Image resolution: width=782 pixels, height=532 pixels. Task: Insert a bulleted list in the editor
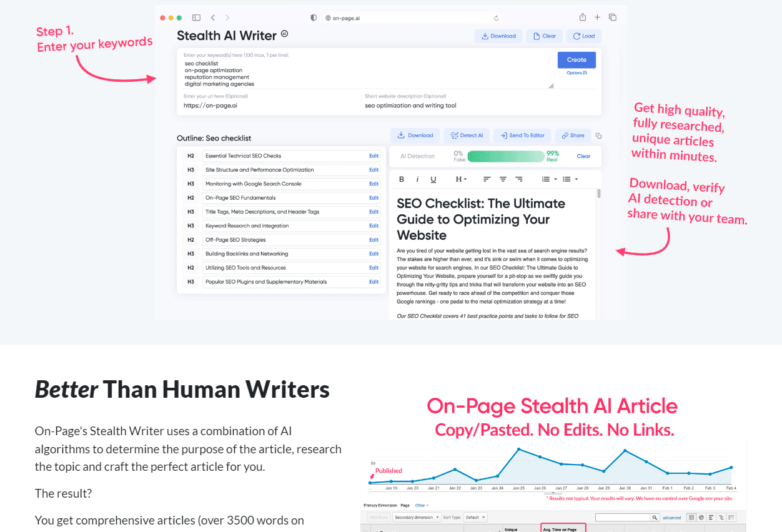click(x=567, y=179)
